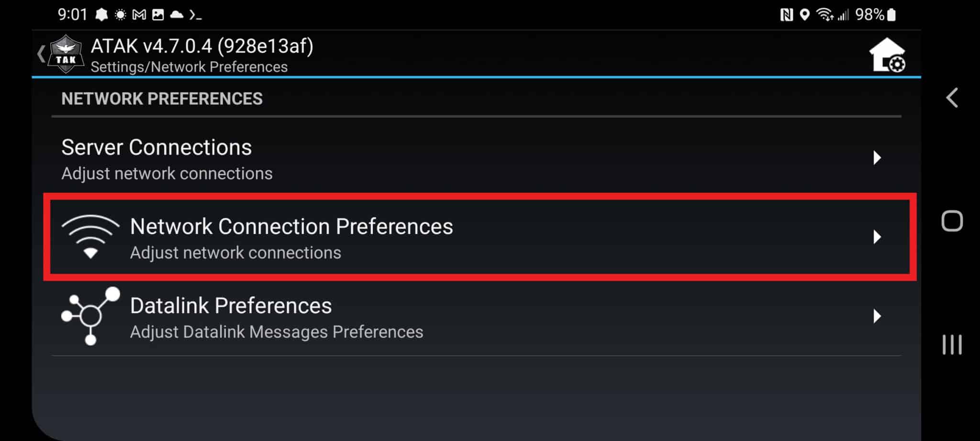Screen dimensions: 980x441
Task: Expand the Datalink Preferences arrow
Action: coord(877,316)
